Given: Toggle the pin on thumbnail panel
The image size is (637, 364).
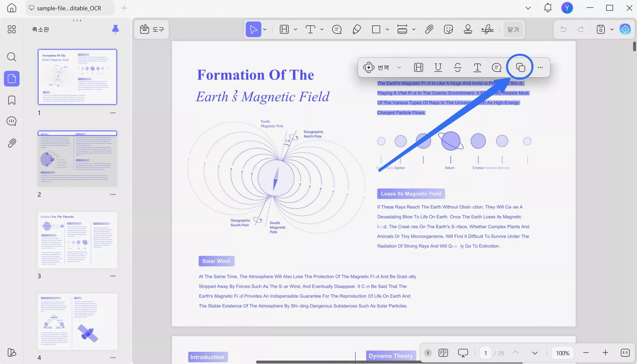Looking at the screenshot, I should tap(115, 30).
